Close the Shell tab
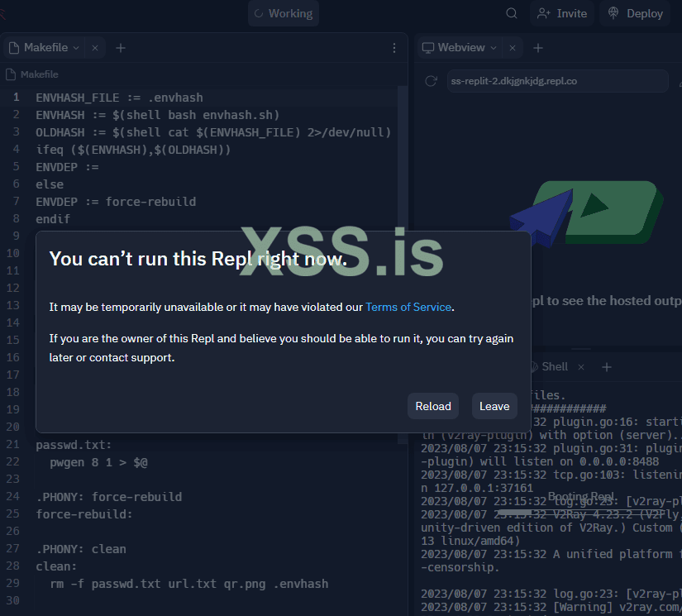The image size is (682, 616). click(581, 367)
